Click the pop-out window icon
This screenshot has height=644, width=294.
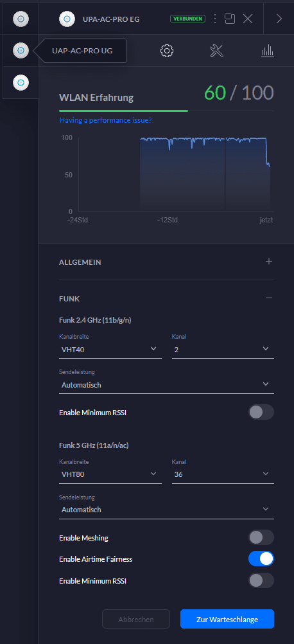click(x=230, y=19)
